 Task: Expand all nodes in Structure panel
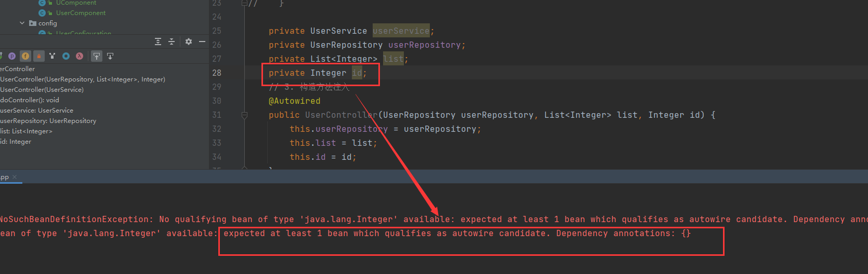(x=158, y=42)
